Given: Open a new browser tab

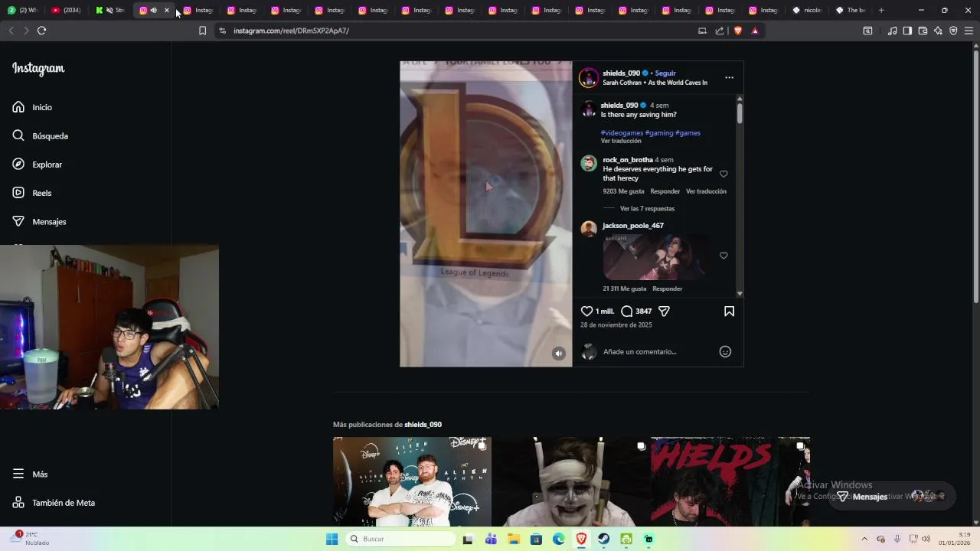Looking at the screenshot, I should [881, 10].
